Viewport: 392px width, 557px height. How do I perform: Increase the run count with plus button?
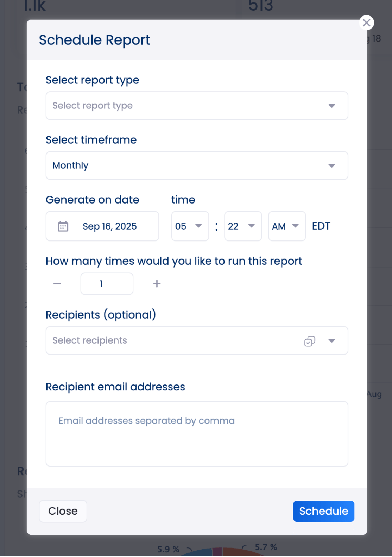pos(157,283)
